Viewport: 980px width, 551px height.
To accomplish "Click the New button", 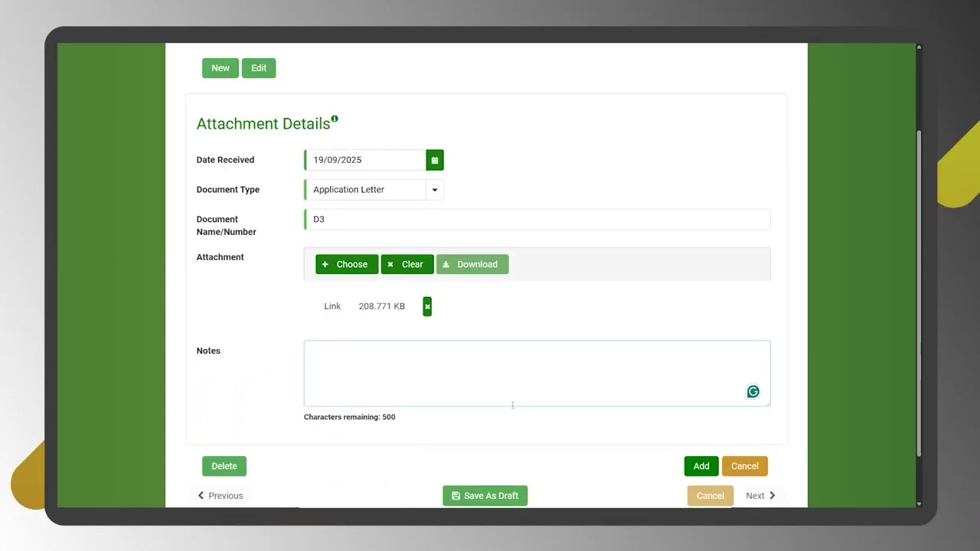I will 220,68.
